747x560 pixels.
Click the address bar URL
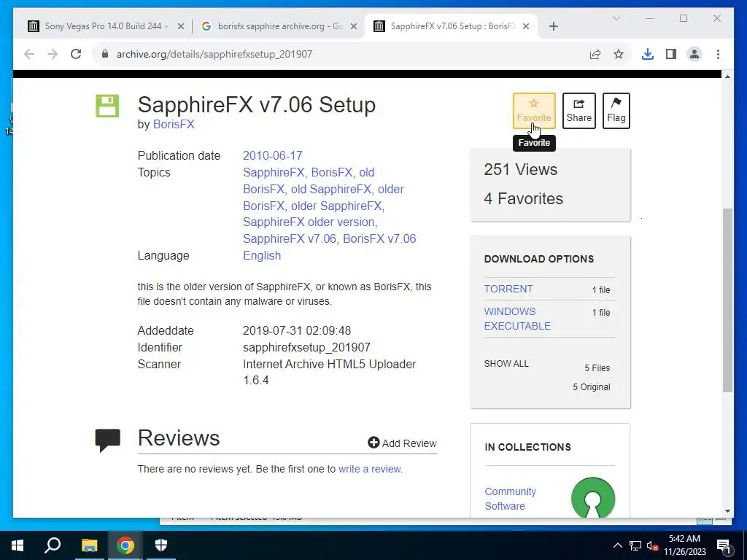[214, 54]
